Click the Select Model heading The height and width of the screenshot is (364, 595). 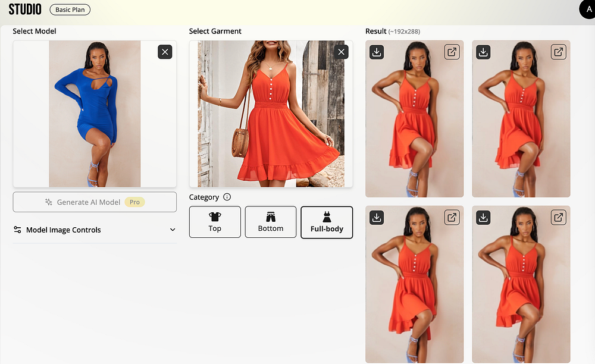point(34,31)
